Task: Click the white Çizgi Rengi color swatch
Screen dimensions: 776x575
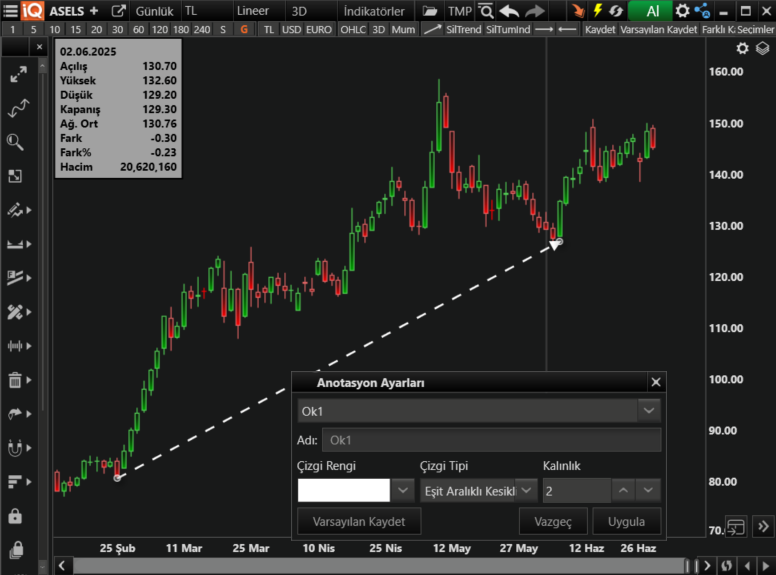Action: 343,491
